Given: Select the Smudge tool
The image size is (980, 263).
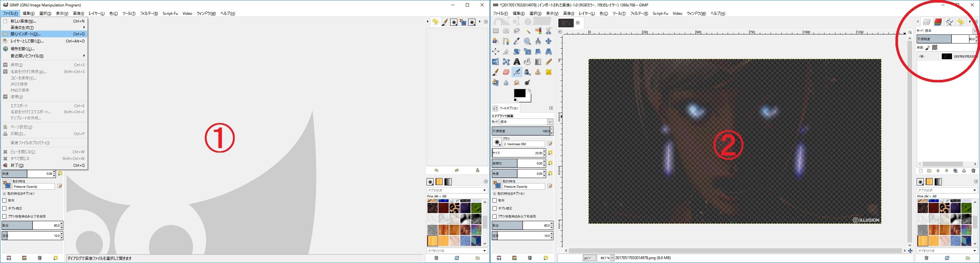Looking at the screenshot, I should [x=517, y=82].
